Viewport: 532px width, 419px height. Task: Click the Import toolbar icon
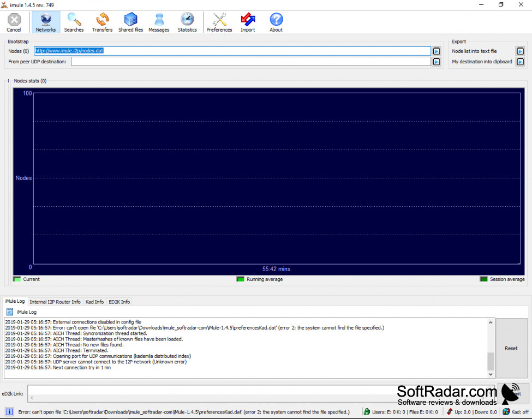pos(248,22)
